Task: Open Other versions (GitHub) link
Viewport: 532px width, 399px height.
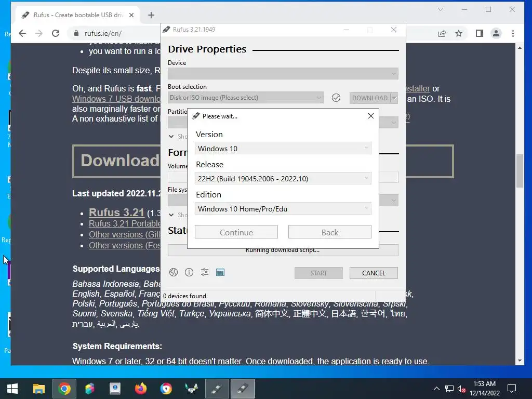Action: click(125, 234)
